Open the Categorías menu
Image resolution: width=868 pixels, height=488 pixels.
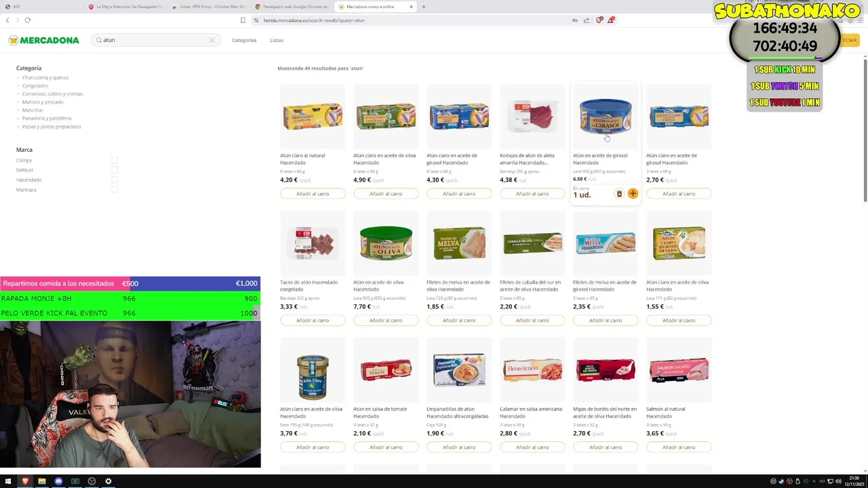(244, 40)
